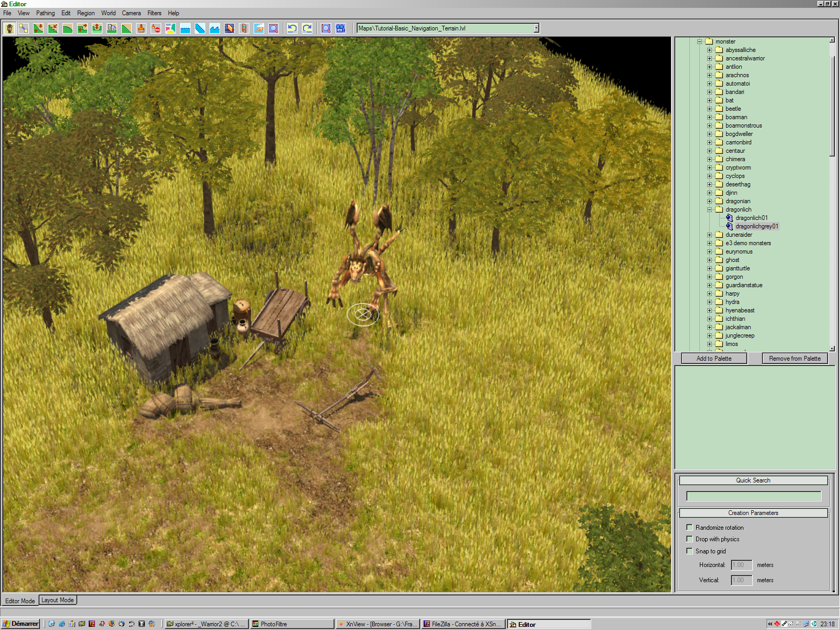Enable Snap to grid checkbox

click(689, 551)
